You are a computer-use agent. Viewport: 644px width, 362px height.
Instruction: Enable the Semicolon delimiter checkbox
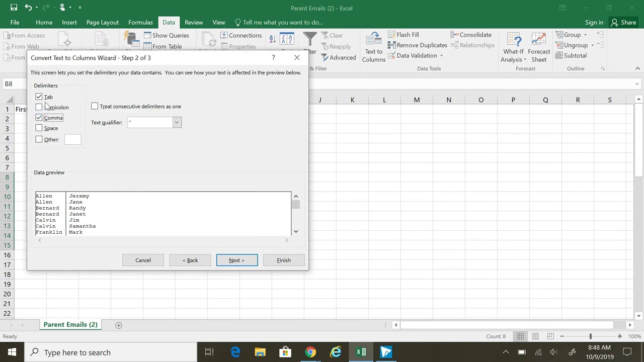coord(39,107)
